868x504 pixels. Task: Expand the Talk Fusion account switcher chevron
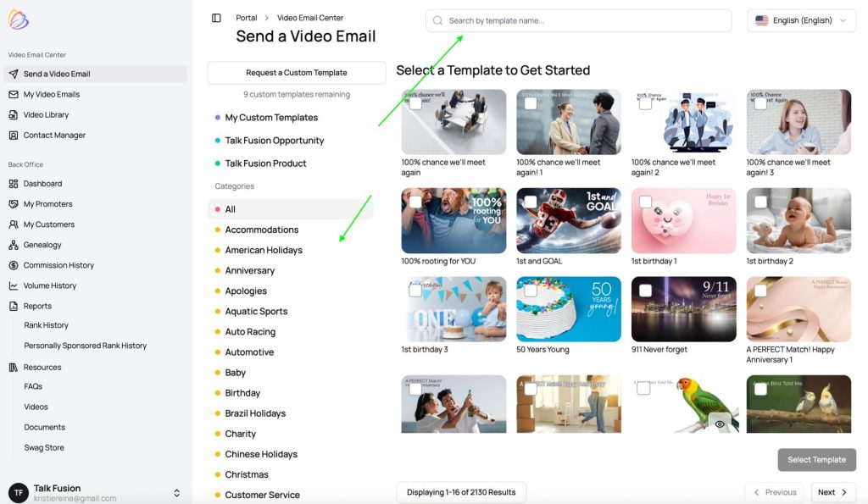[x=176, y=492]
